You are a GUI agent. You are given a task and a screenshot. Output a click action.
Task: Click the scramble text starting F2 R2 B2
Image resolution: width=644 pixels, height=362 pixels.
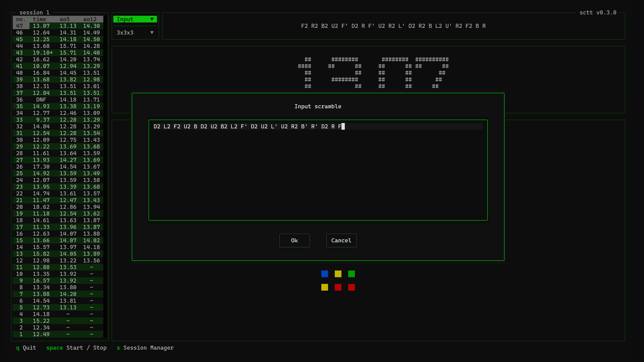pos(393,26)
